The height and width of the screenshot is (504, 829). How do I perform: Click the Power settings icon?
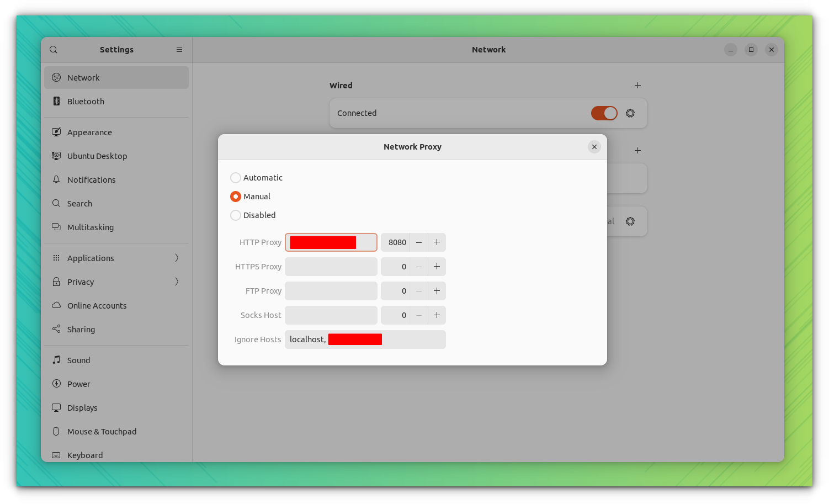pyautogui.click(x=56, y=384)
